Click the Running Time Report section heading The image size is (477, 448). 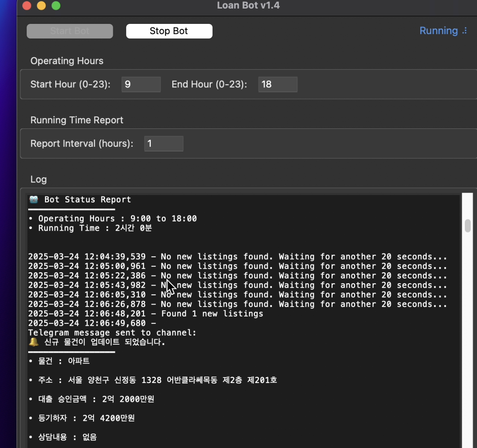pos(77,120)
